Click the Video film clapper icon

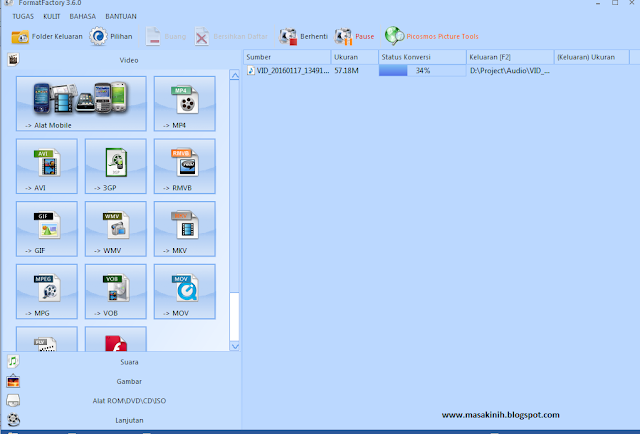point(13,60)
